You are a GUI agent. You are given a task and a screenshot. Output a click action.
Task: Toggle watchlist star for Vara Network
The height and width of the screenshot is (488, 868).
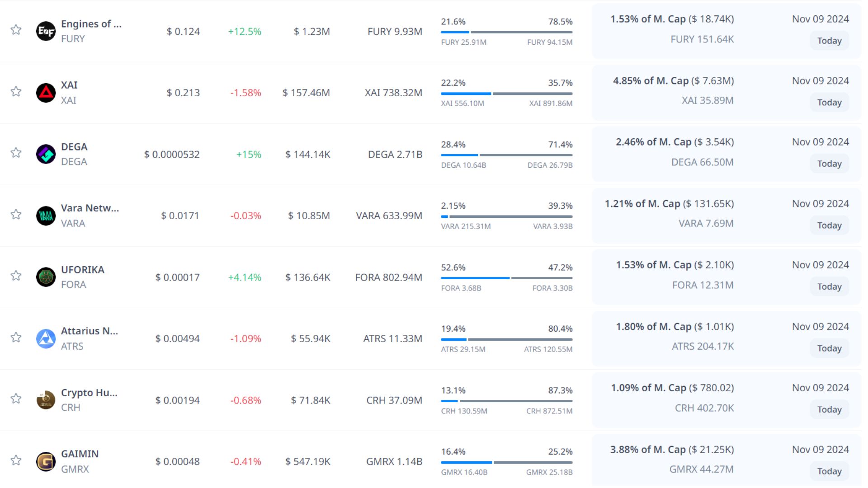pos(16,214)
